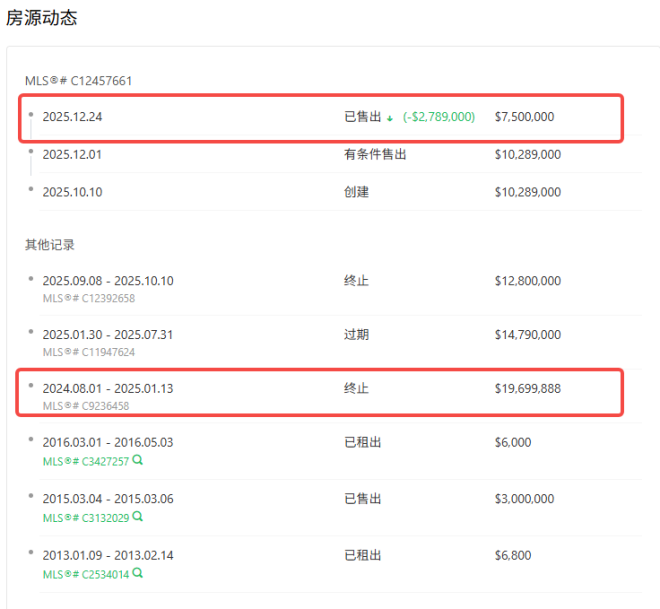Click the 2025.10.10 创建 date entry
Image resolution: width=660 pixels, height=609 pixels.
[72, 192]
